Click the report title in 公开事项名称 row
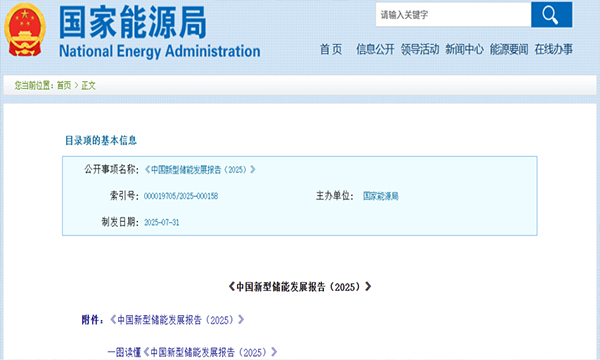This screenshot has width=600, height=360. coord(200,169)
